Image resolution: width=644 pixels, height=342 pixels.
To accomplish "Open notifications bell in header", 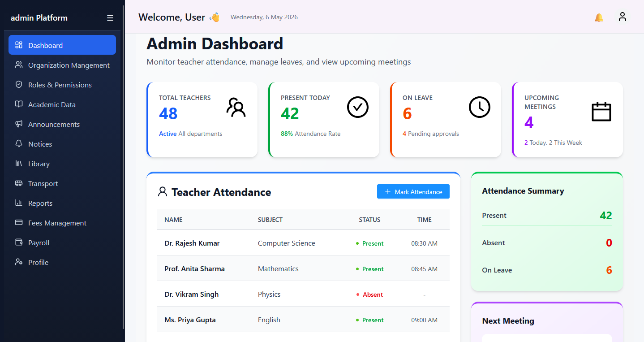I will [x=599, y=17].
